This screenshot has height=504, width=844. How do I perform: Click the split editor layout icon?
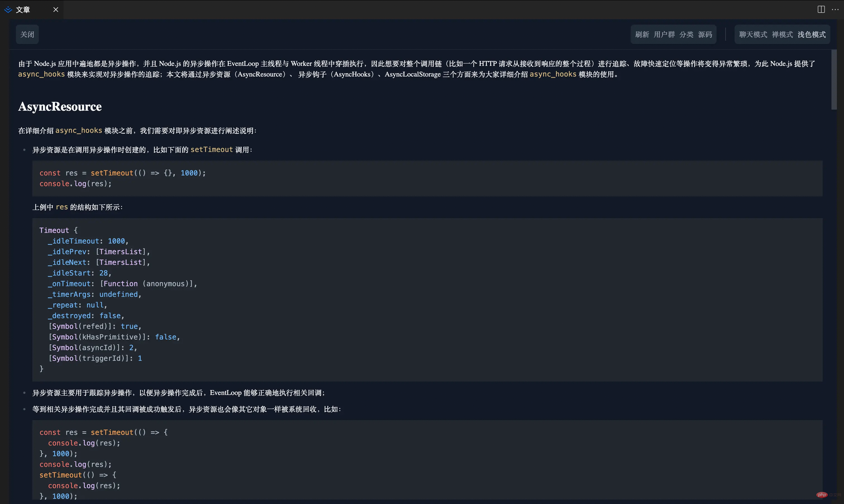(x=821, y=9)
